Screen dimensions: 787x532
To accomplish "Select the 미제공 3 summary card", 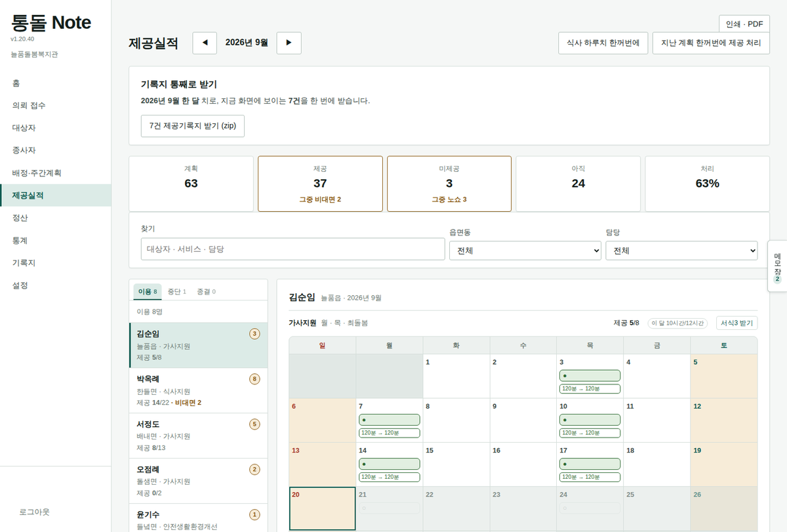I will pos(449,184).
